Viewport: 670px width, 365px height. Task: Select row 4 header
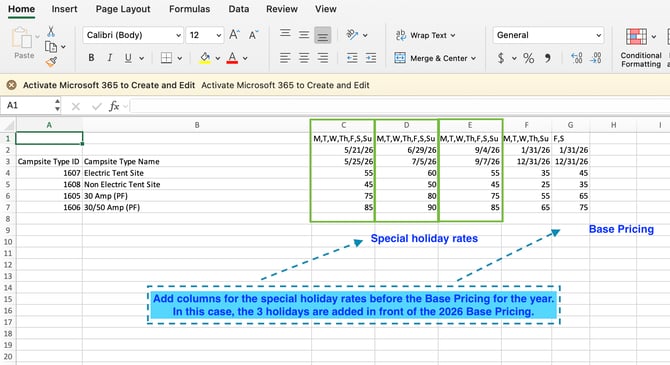pyautogui.click(x=8, y=173)
